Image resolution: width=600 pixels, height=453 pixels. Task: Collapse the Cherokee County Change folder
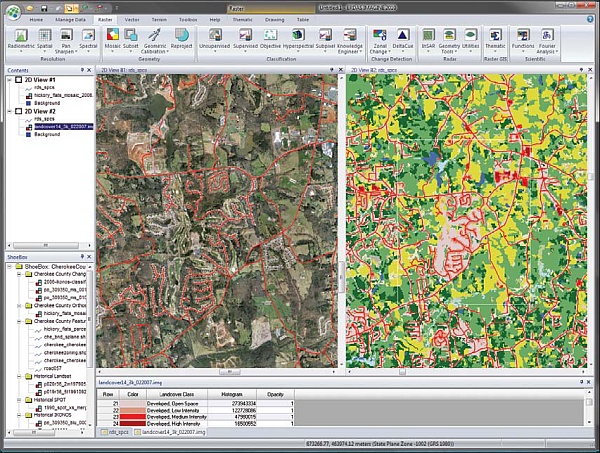pos(19,274)
